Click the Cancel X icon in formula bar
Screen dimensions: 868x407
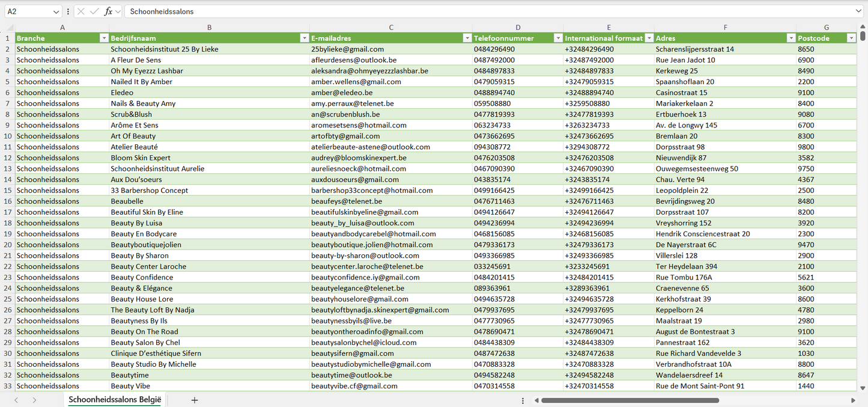coord(81,11)
